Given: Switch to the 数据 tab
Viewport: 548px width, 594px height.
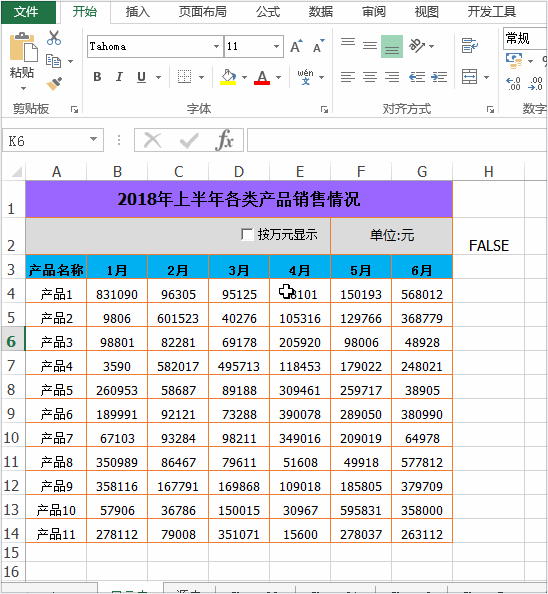Looking at the screenshot, I should pyautogui.click(x=320, y=12).
